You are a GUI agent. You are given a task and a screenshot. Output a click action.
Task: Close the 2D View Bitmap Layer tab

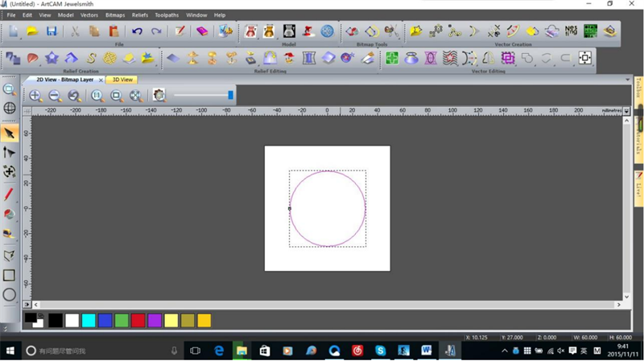(x=99, y=80)
